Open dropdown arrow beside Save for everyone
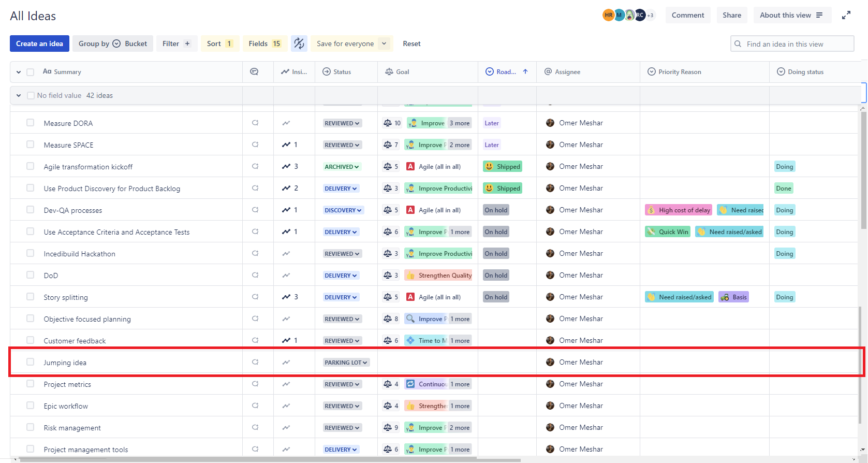868x463 pixels. (x=384, y=44)
